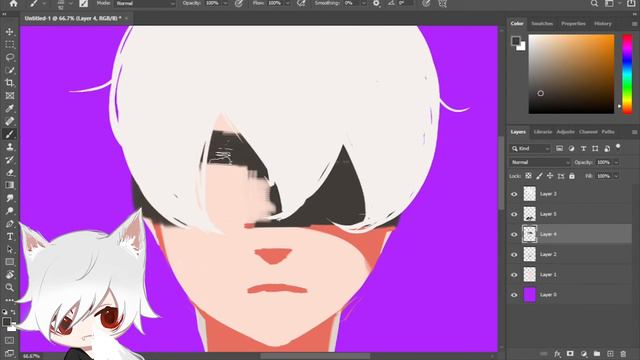Expand the Smoothing slider arrow

click(x=363, y=3)
